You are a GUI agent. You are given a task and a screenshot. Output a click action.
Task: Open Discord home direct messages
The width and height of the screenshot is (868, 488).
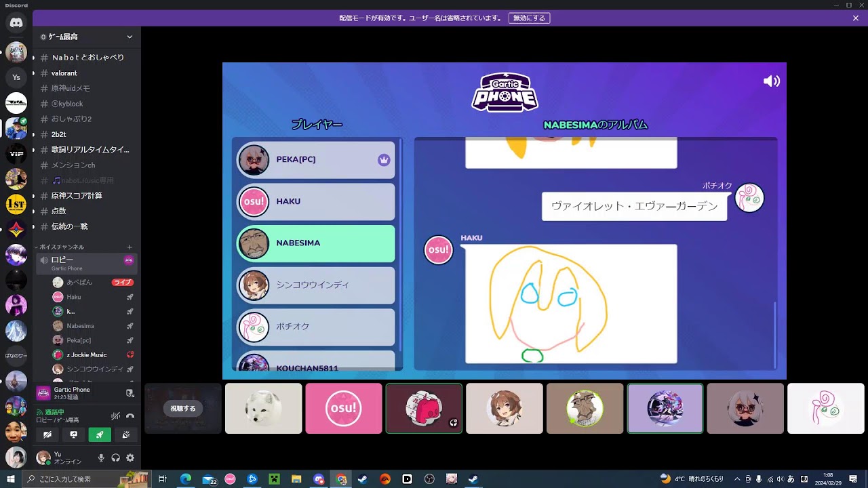pos(16,24)
